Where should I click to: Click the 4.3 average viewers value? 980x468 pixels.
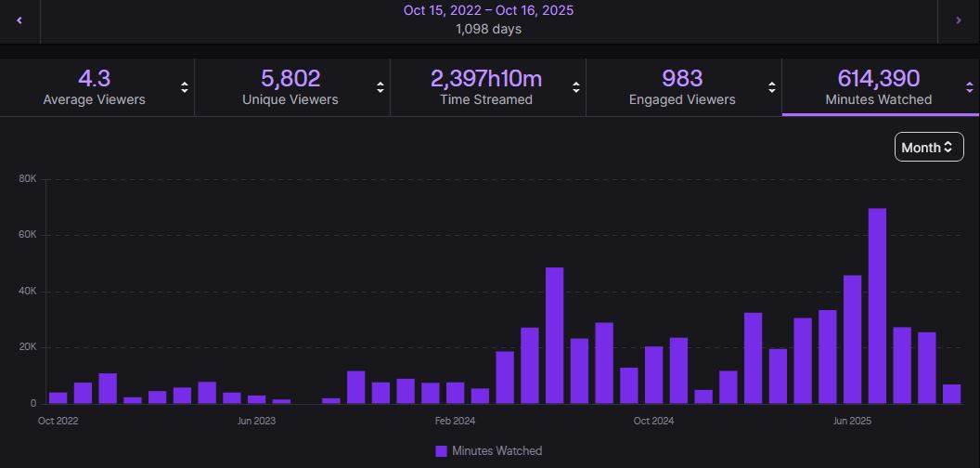[x=95, y=79]
